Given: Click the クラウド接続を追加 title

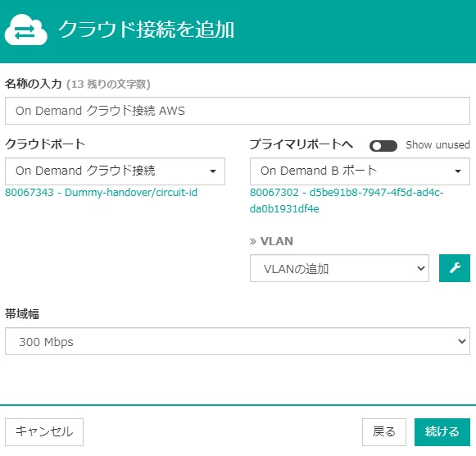Looking at the screenshot, I should (147, 30).
